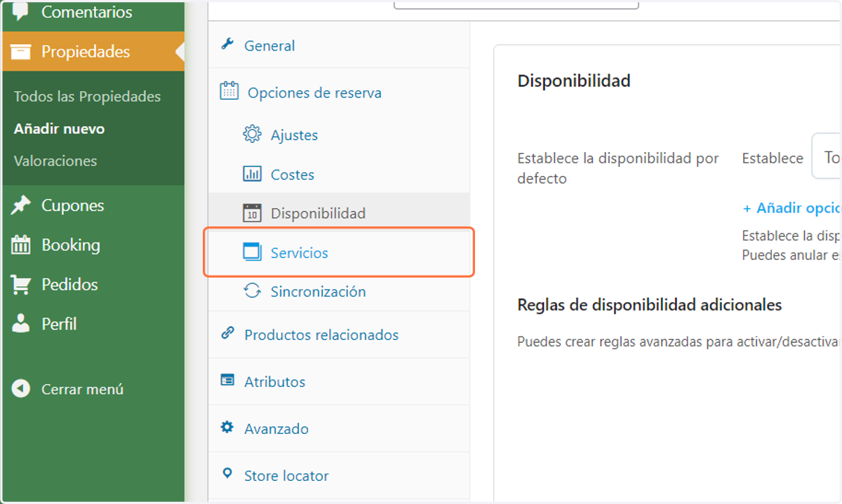Click the Avanzado gear icon

click(227, 427)
